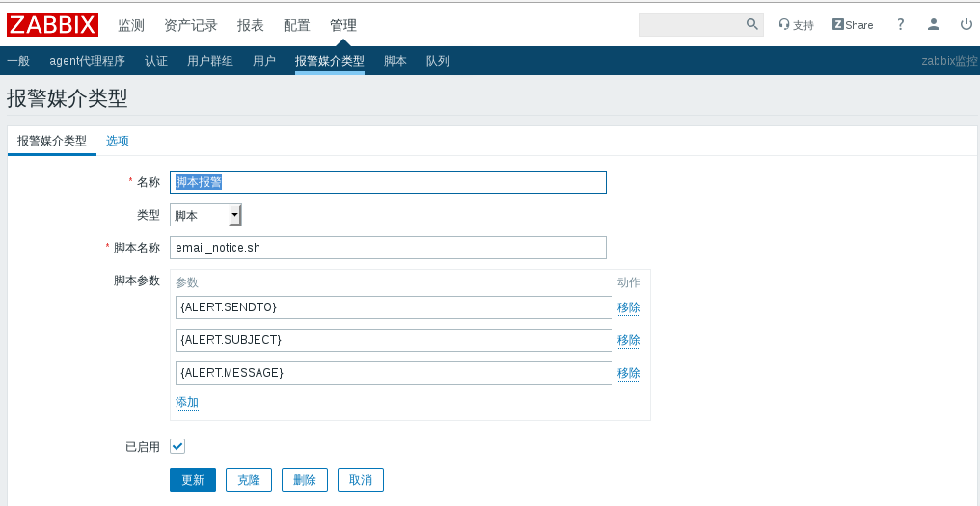Viewport: 980px width, 506px height.
Task: Open the 报表 menu
Action: (250, 26)
